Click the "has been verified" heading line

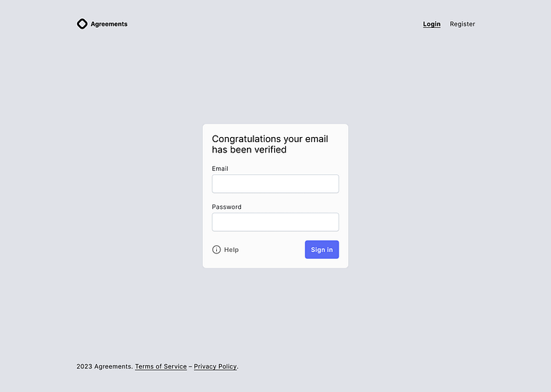249,150
